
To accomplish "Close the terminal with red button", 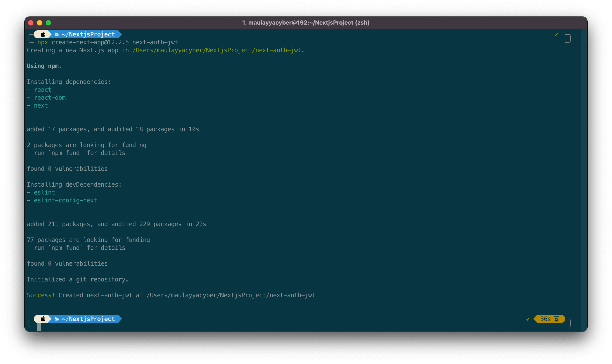I will tap(31, 23).
